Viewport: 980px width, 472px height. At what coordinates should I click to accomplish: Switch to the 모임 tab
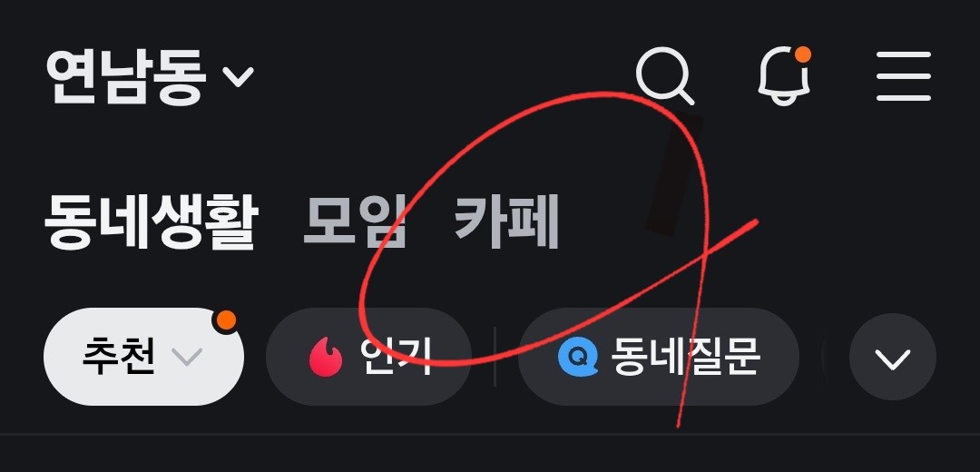(355, 221)
